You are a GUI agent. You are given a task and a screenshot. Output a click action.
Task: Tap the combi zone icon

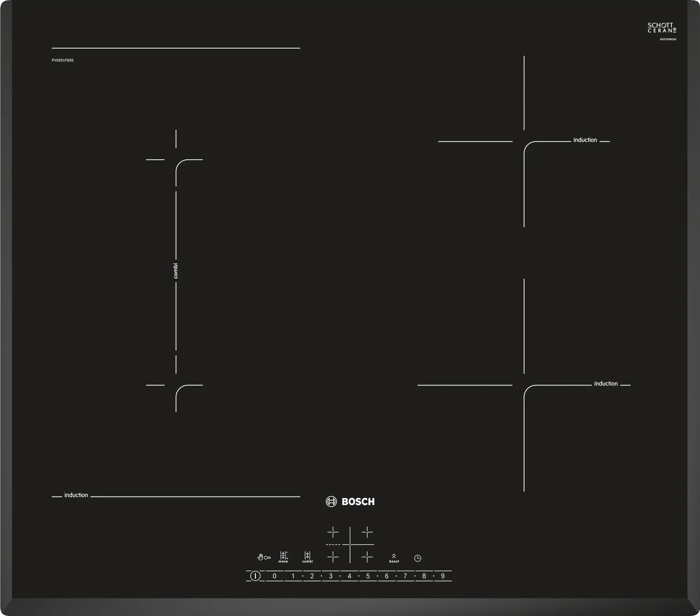click(307, 557)
